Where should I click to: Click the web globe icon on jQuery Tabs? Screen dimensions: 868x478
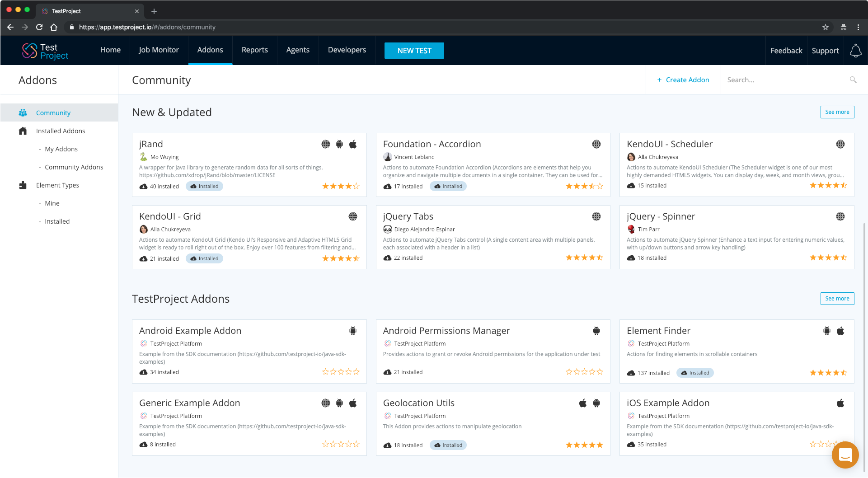pyautogui.click(x=596, y=216)
